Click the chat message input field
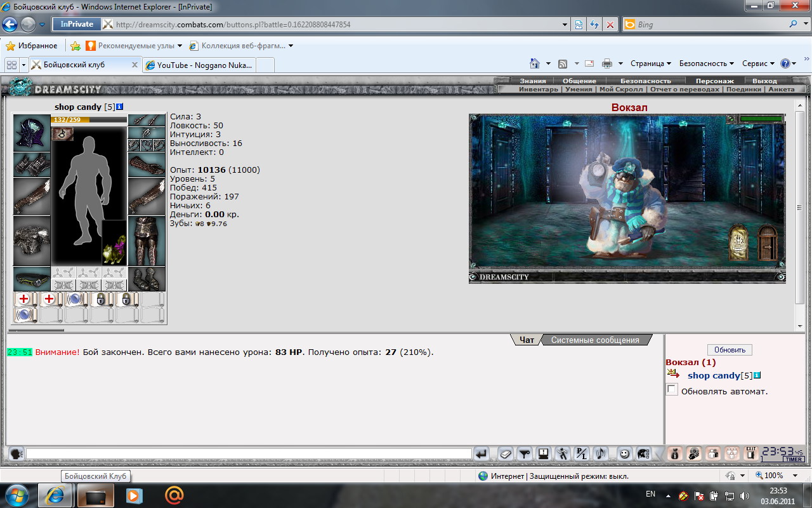 click(x=249, y=453)
